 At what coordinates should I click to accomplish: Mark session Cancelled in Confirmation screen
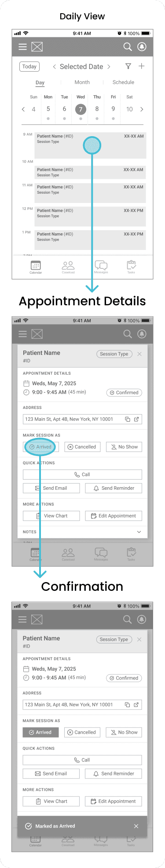pos(83,732)
